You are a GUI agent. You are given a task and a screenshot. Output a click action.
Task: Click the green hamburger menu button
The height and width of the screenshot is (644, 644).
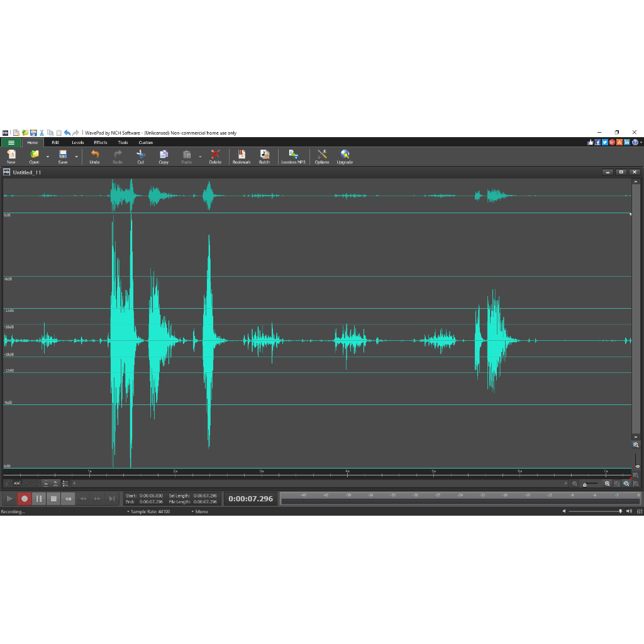[x=11, y=143]
